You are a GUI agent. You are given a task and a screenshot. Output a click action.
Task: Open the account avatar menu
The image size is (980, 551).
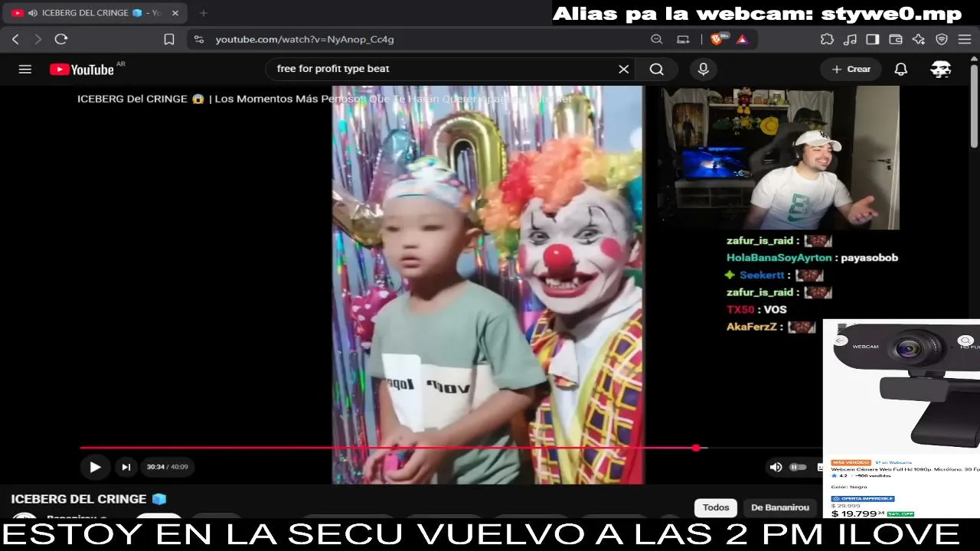(941, 69)
